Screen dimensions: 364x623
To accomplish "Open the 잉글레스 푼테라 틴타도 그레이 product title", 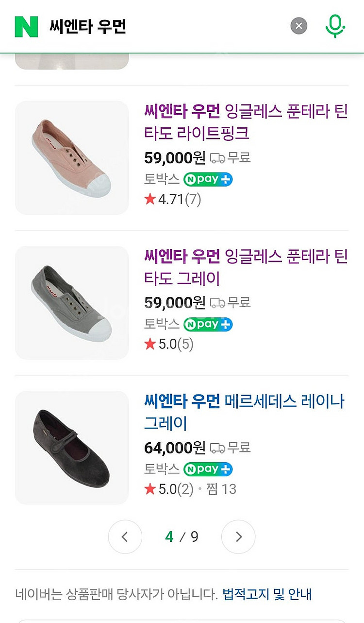I will tap(246, 266).
